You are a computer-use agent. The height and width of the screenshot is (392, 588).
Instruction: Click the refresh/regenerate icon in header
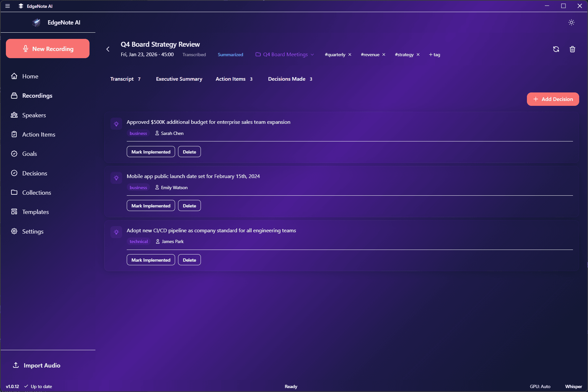click(x=556, y=49)
